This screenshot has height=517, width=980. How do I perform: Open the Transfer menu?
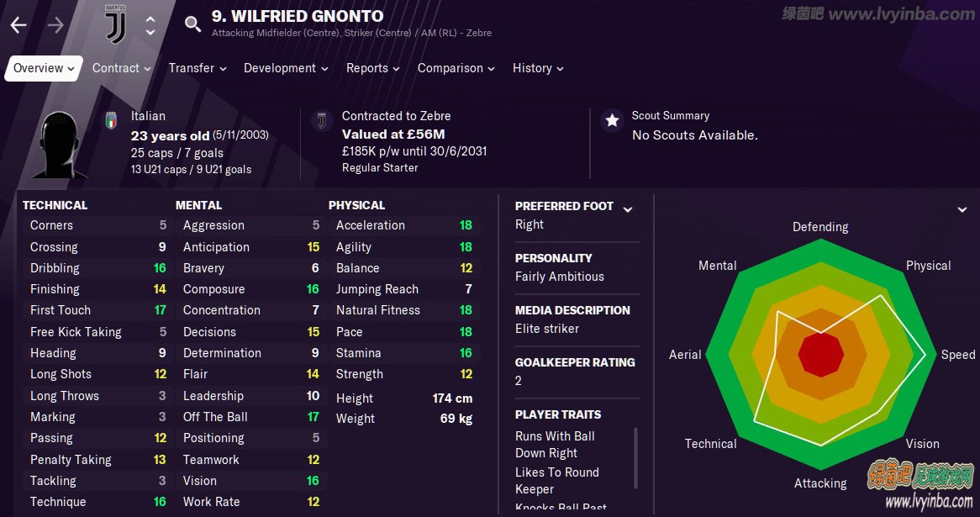tap(197, 68)
